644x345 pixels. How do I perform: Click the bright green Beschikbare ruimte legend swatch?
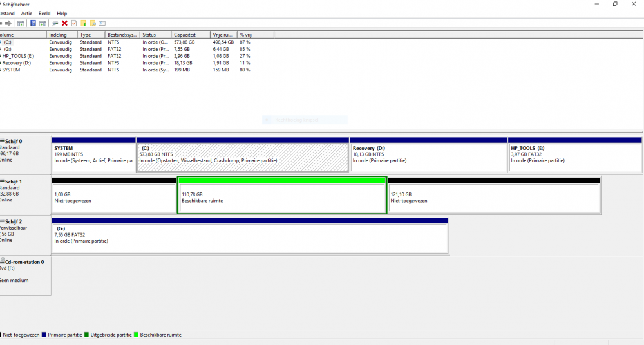tap(136, 335)
